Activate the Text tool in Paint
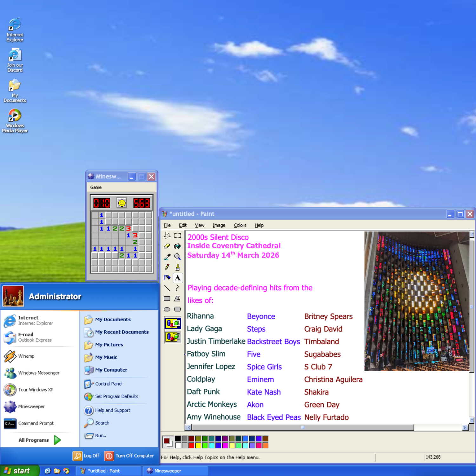 tap(178, 278)
